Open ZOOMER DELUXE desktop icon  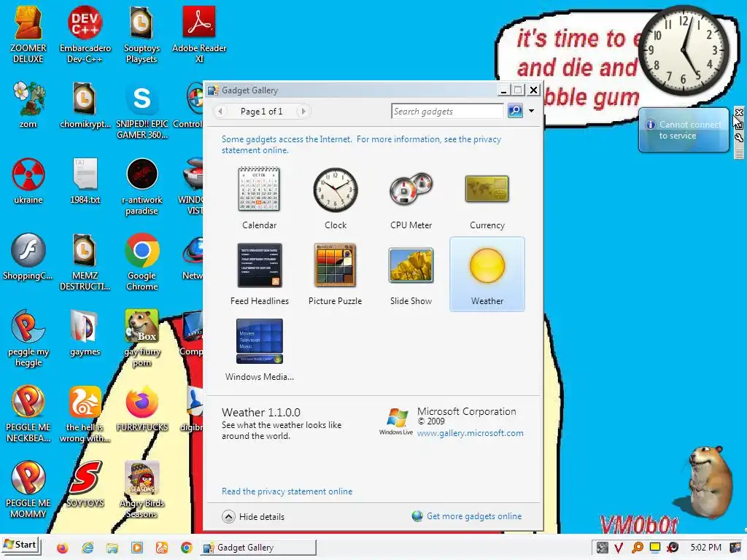[x=28, y=34]
